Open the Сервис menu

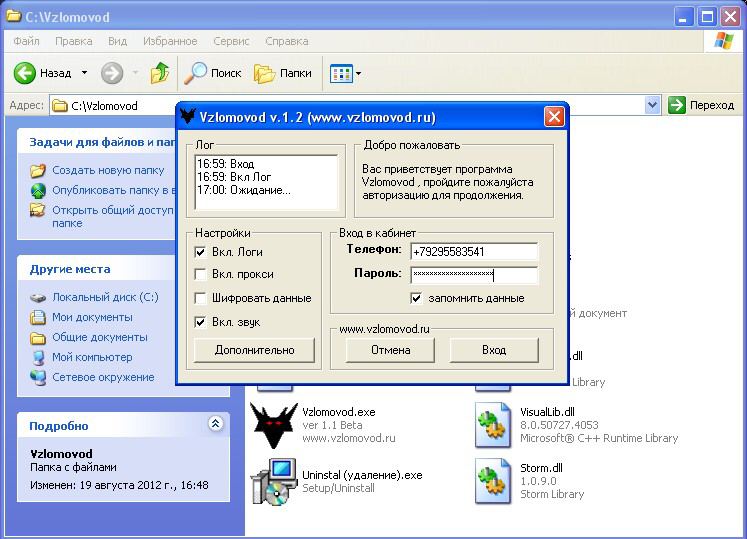coord(231,41)
